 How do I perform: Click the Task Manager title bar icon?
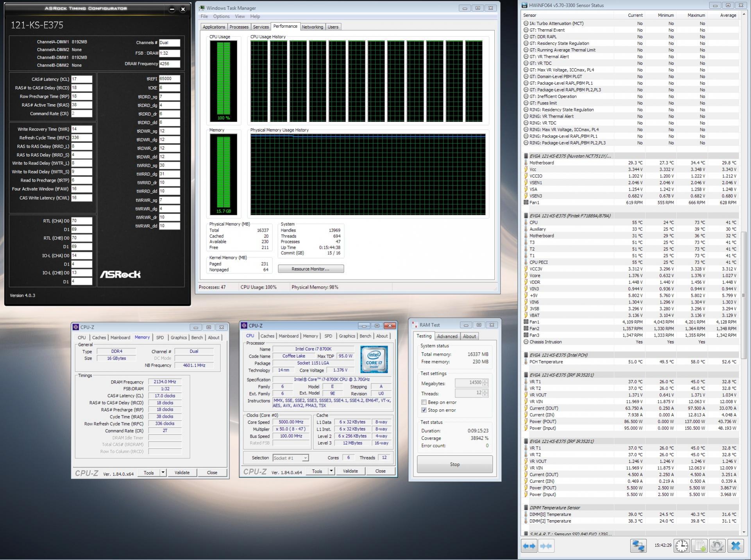(202, 8)
